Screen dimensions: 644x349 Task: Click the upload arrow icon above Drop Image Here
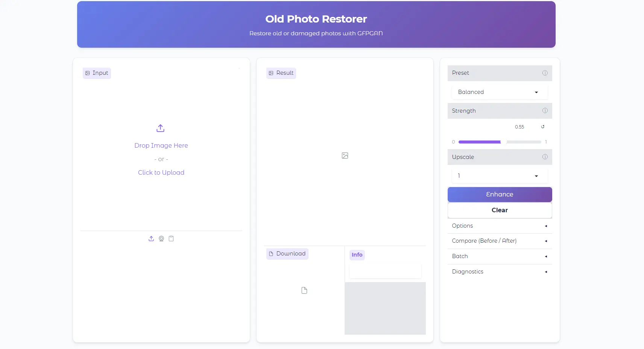161,128
